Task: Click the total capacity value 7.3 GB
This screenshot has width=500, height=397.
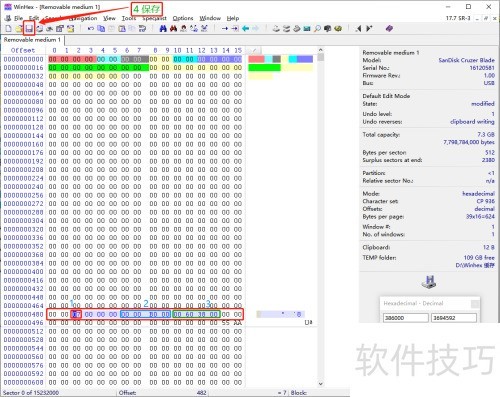Action: 486,135
